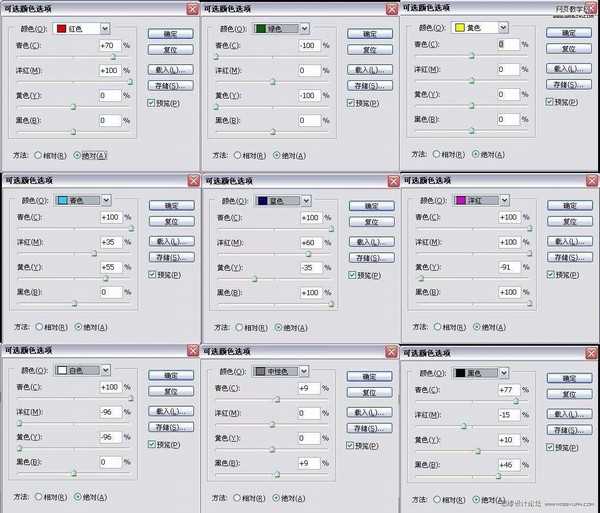Viewport: 600px width, 513px height.
Task: Reset with 复位 in the 洋红 dialog
Action: (570, 221)
